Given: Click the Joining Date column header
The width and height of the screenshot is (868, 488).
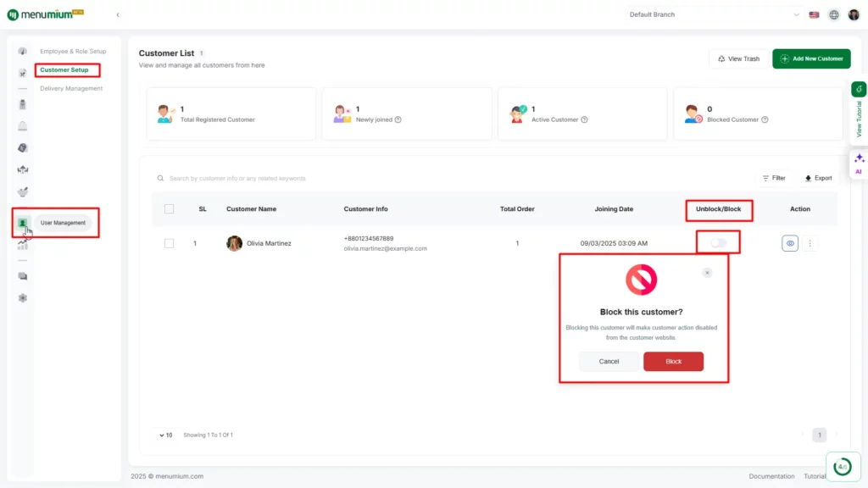Looking at the screenshot, I should pyautogui.click(x=614, y=209).
